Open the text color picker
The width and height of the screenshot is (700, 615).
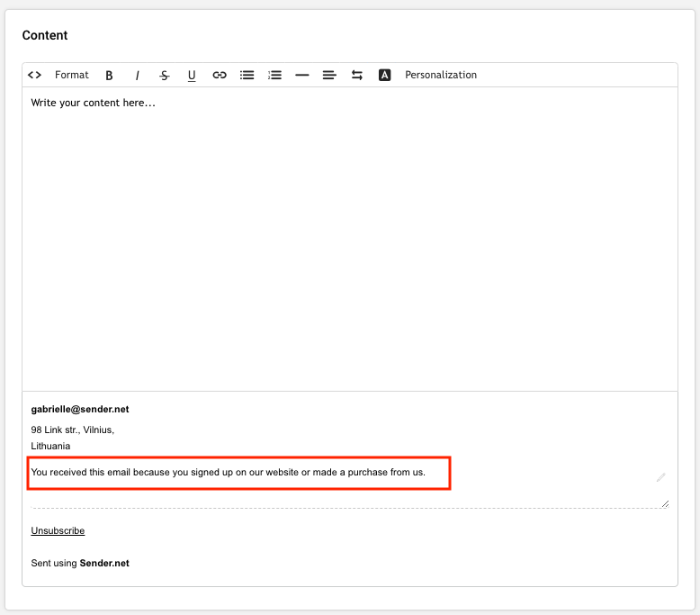tap(385, 76)
